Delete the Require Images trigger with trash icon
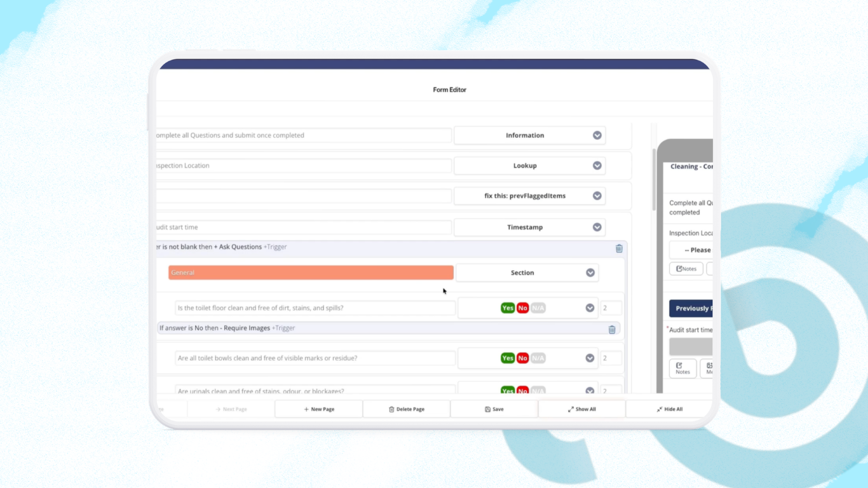 coord(612,329)
